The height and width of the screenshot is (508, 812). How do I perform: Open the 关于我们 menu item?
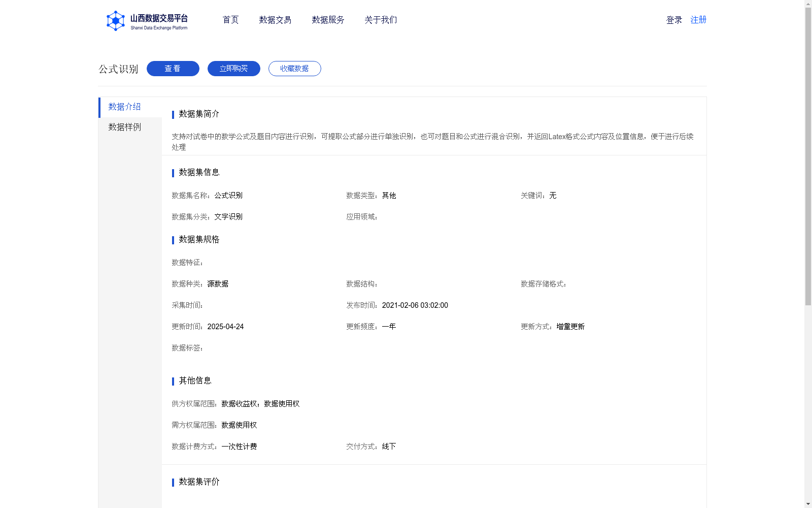click(381, 20)
